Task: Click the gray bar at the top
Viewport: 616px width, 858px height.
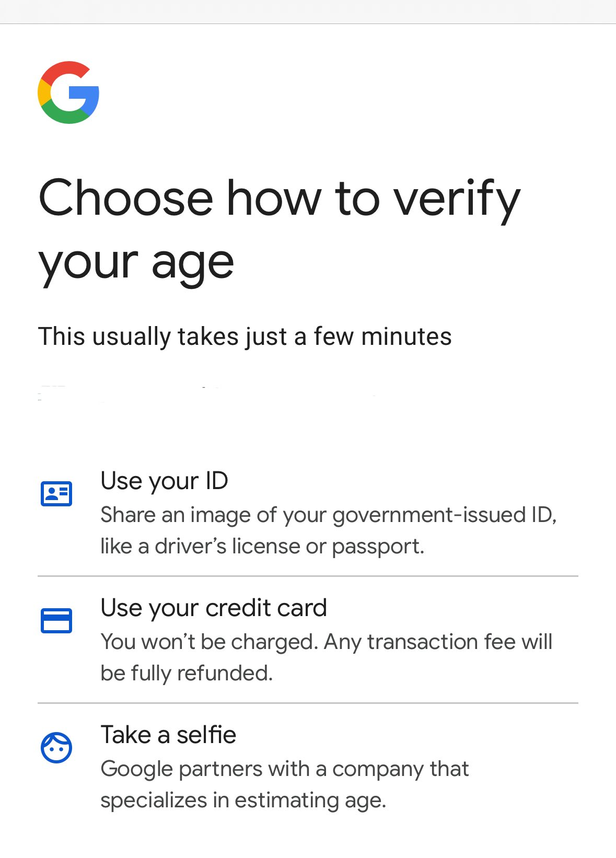Action: coord(308,11)
